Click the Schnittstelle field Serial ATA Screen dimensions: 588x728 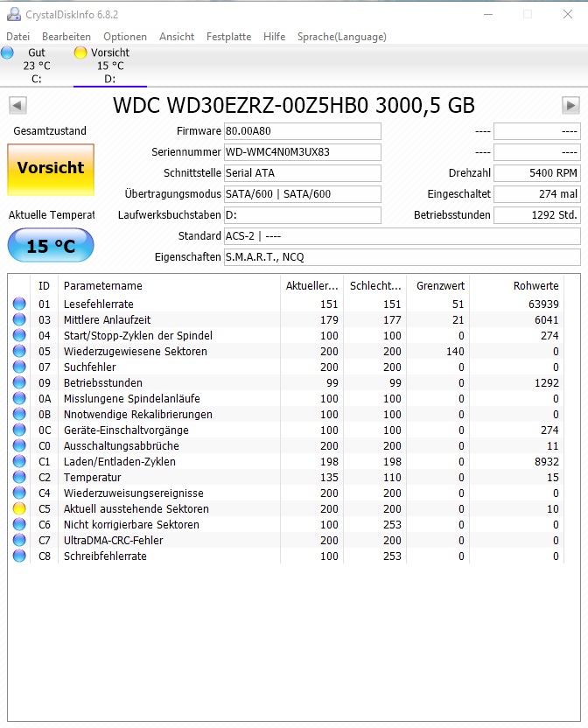[303, 172]
